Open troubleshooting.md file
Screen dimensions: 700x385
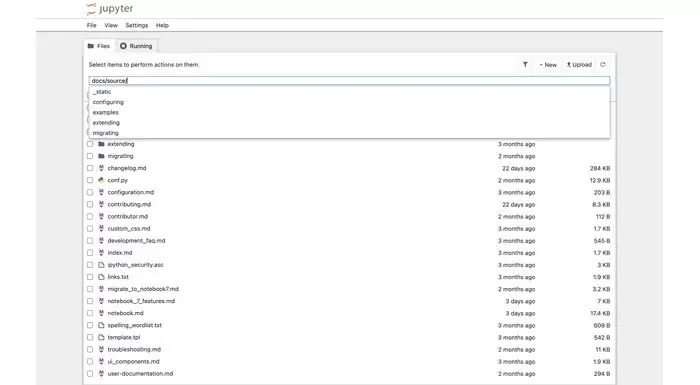[x=134, y=349]
